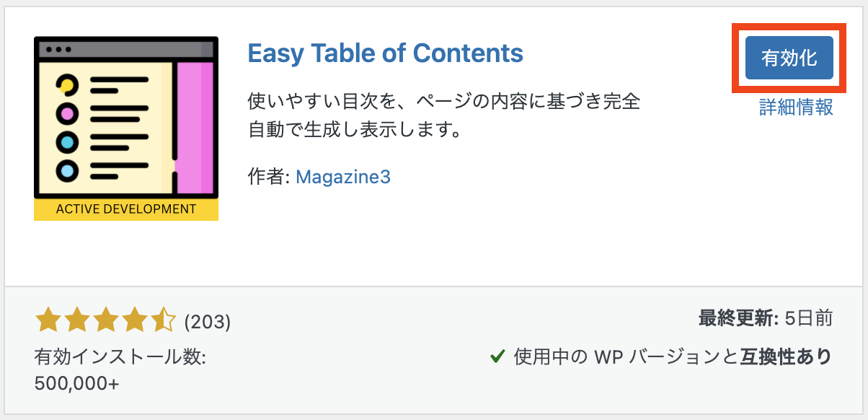Click the (203) rating count
The image size is (868, 420).
tap(208, 322)
